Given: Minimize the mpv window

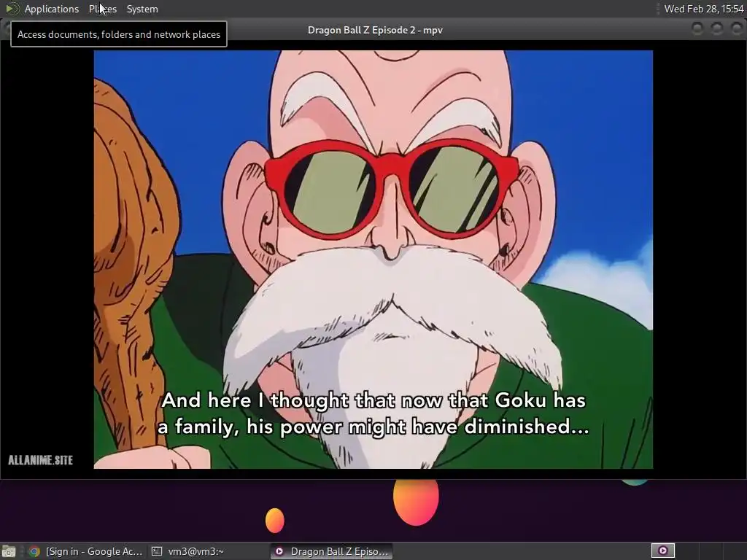Looking at the screenshot, I should click(x=697, y=29).
